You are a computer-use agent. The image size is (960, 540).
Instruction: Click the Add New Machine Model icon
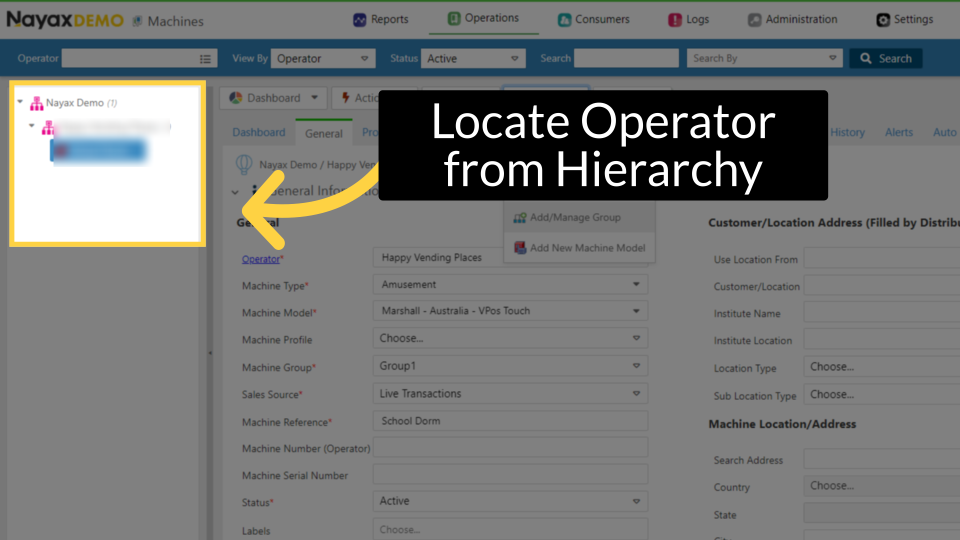(x=520, y=248)
